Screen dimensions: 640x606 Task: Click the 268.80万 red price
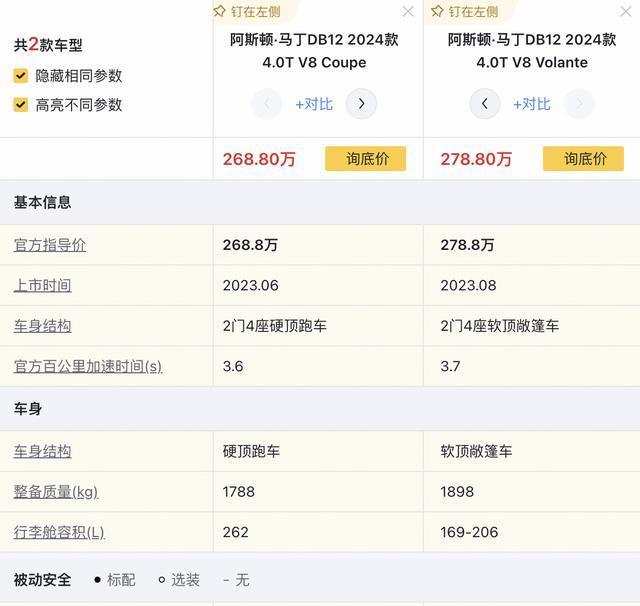[x=259, y=159]
